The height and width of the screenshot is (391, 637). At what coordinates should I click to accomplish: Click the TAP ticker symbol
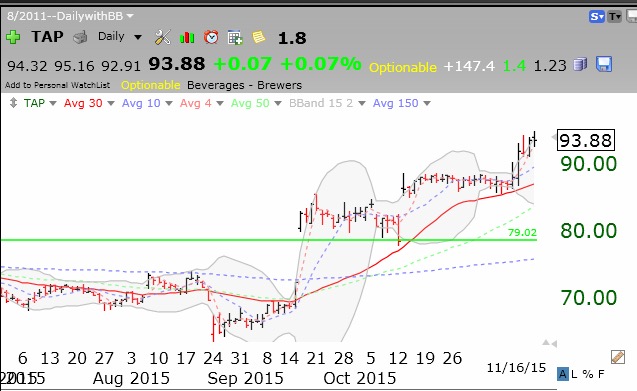[48, 37]
